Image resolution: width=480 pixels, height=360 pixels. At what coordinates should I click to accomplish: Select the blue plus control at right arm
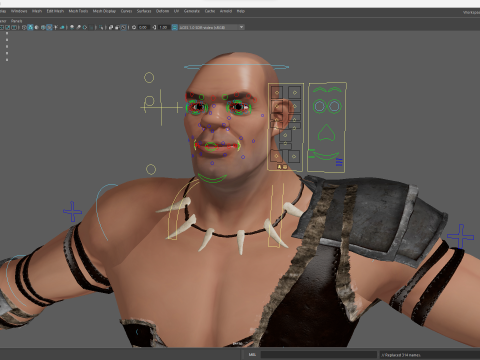tap(460, 236)
